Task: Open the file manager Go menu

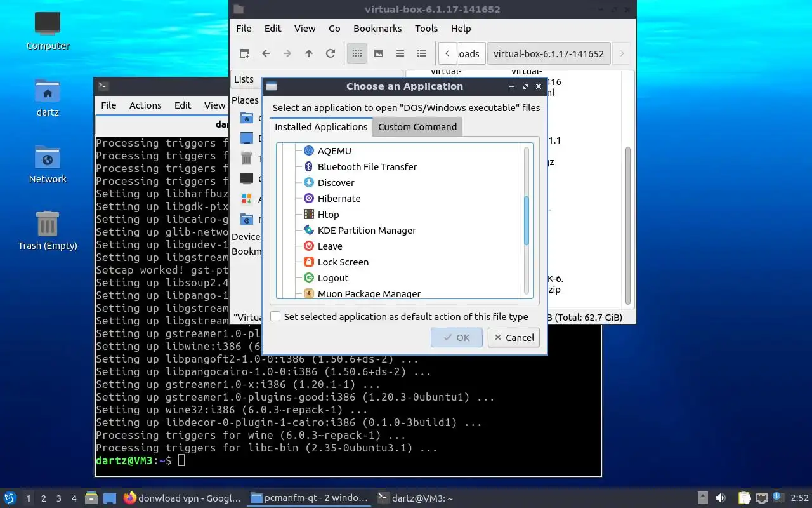Action: tap(334, 29)
